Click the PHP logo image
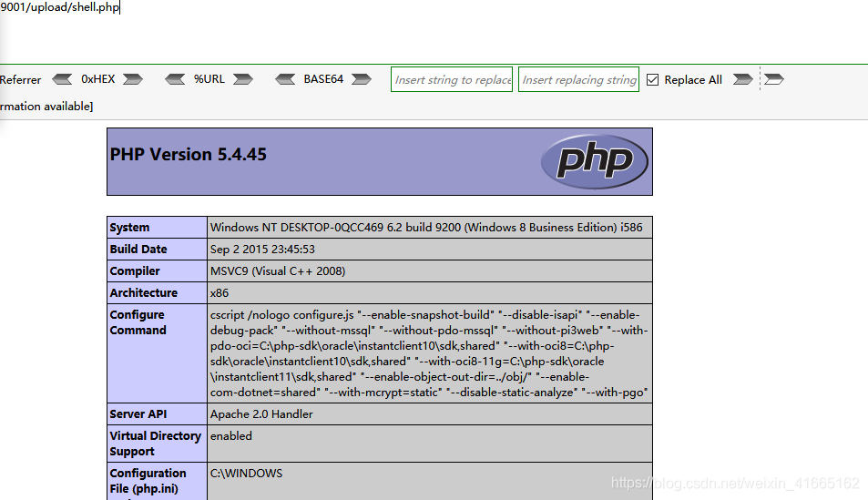This screenshot has height=500, width=868. coord(595,161)
